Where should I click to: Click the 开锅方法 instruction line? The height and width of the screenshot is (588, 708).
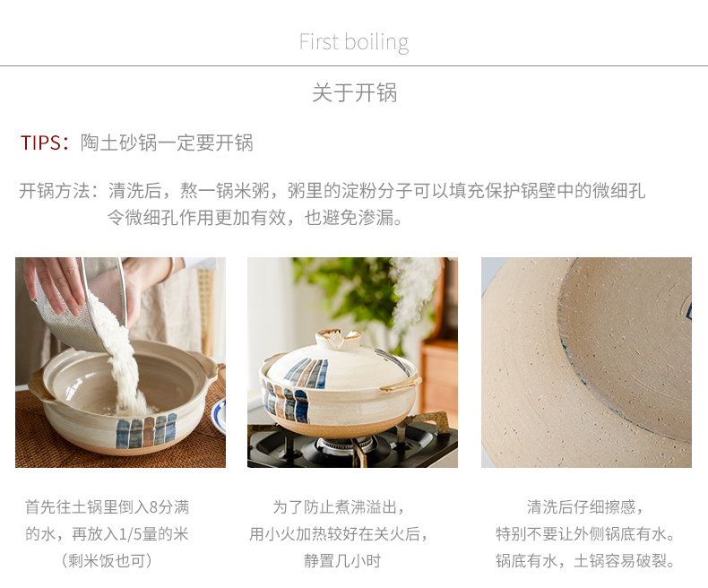coord(332,191)
